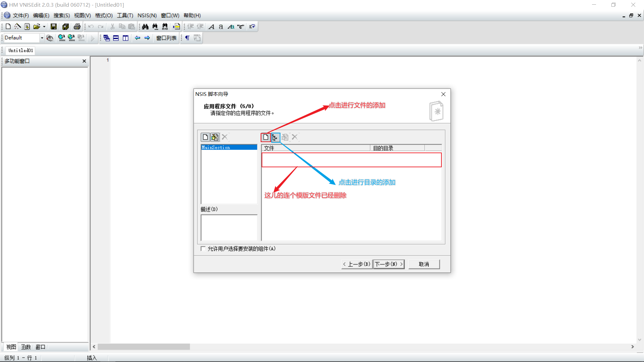Open the 搜索(S) menu
The width and height of the screenshot is (644, 362).
pyautogui.click(x=62, y=15)
